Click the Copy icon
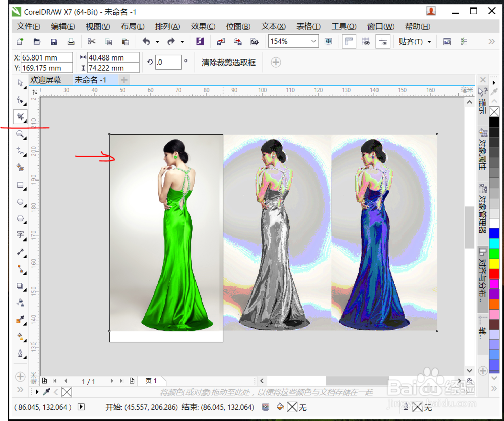This screenshot has height=421, width=504. click(x=108, y=41)
